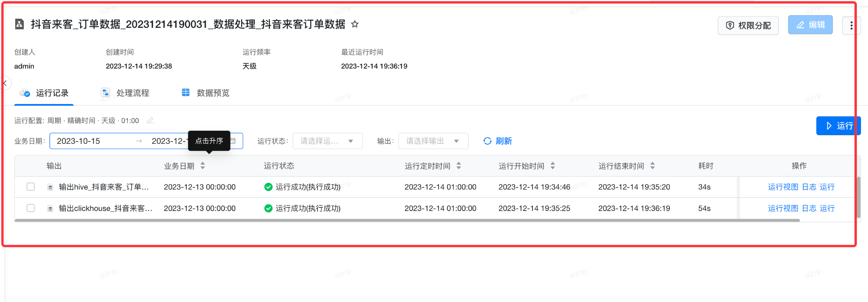Screen dimensions: 868x302
Task: Click the 34s duration cell
Action: coord(704,187)
